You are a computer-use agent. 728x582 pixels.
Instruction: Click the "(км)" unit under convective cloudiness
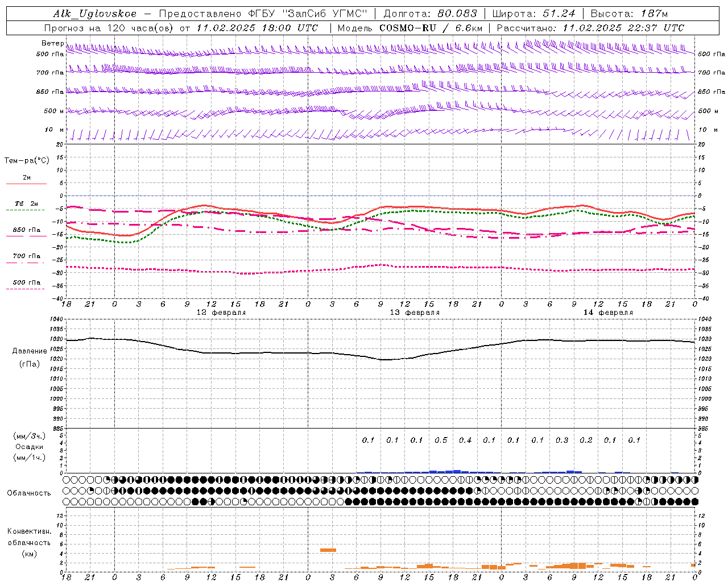click(29, 554)
